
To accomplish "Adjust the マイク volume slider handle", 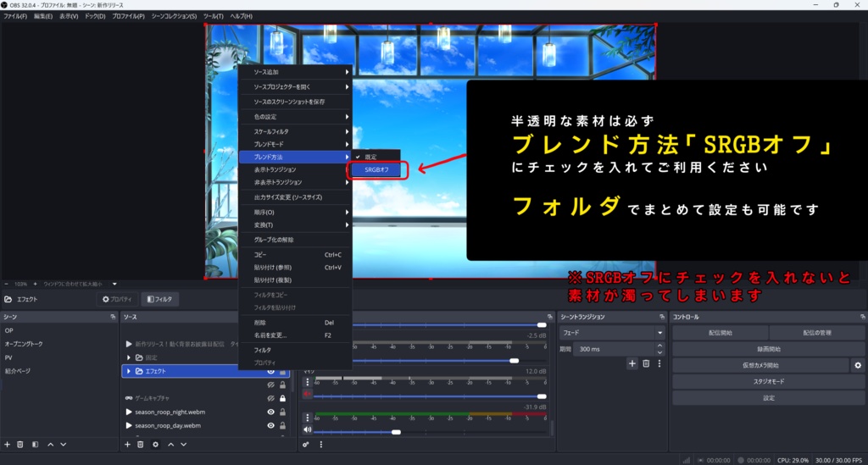I will coord(542,396).
